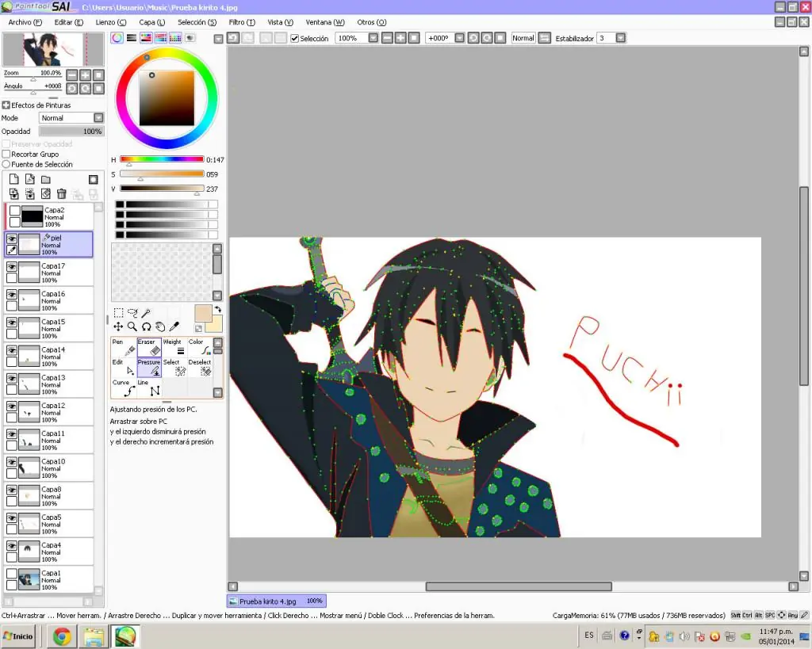Toggle the RGB slider panel button
Image resolution: width=812 pixels, height=649 pixels.
click(132, 38)
